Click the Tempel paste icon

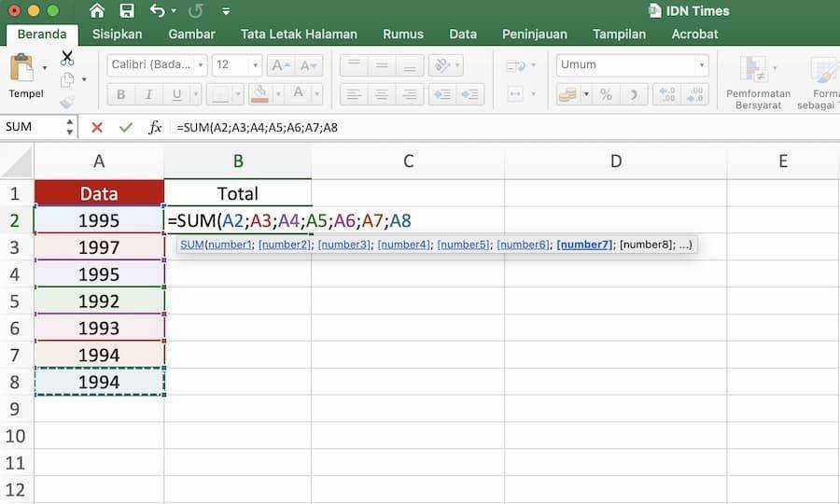tap(22, 68)
